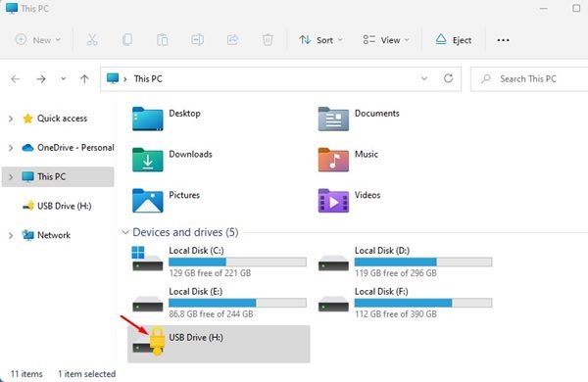The width and height of the screenshot is (588, 382).
Task: Click Local Disk (C:) storage bar
Action: click(237, 263)
